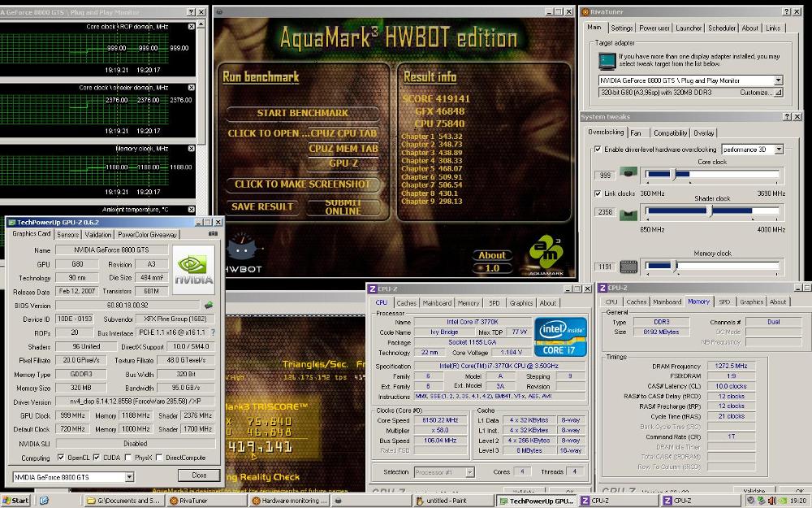Click the AquaMark3 green logo
812x508 pixels.
click(x=546, y=253)
